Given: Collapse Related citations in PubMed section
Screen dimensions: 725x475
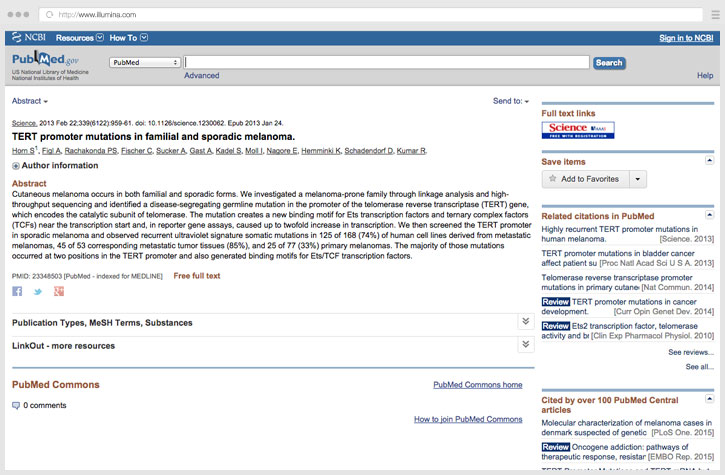Looking at the screenshot, I should (710, 215).
